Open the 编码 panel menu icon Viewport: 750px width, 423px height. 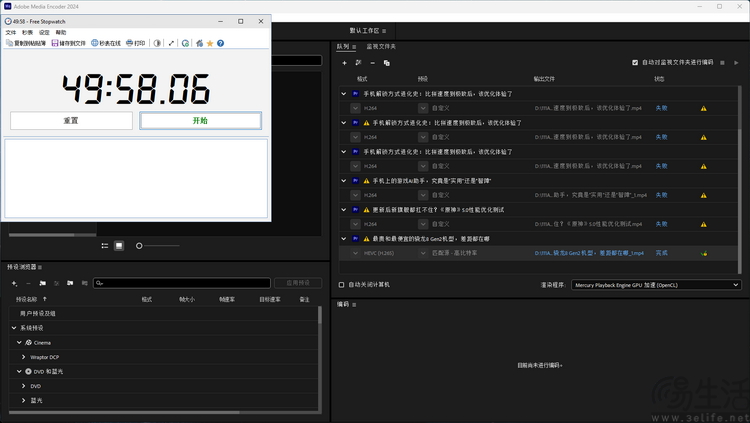point(354,304)
